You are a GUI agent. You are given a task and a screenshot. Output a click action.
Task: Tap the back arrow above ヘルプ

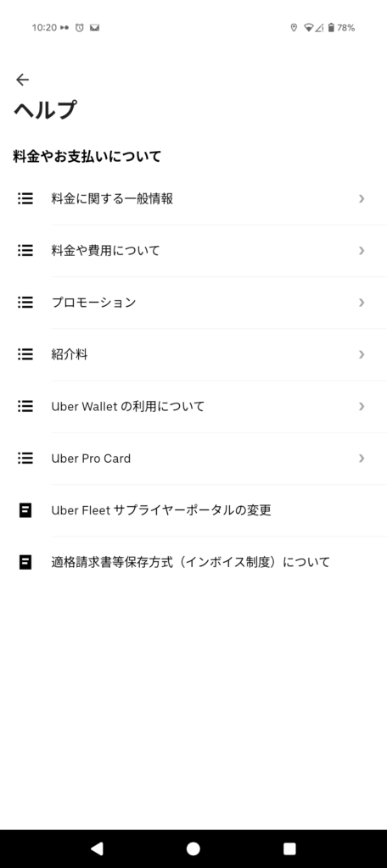pos(22,80)
